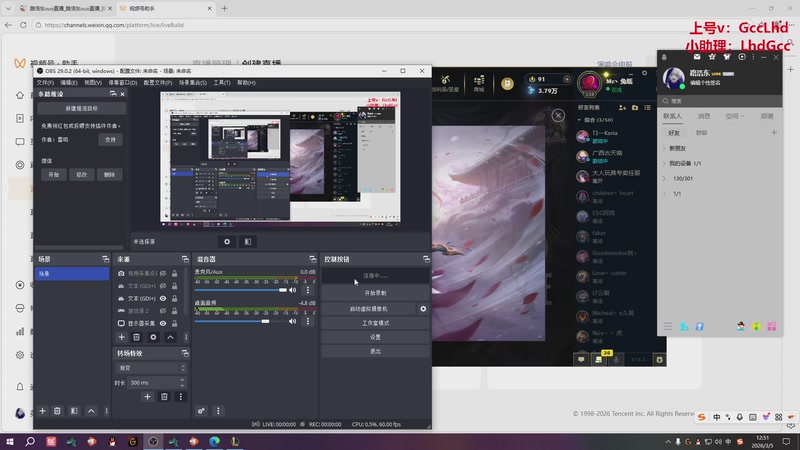Click the QQ main menu hamburger icon
800x450 pixels.
click(668, 326)
